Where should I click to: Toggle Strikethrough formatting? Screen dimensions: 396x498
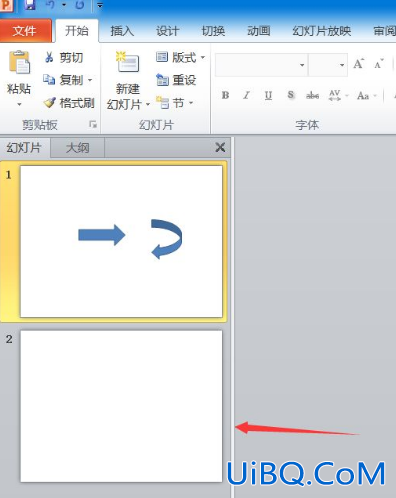tap(312, 95)
